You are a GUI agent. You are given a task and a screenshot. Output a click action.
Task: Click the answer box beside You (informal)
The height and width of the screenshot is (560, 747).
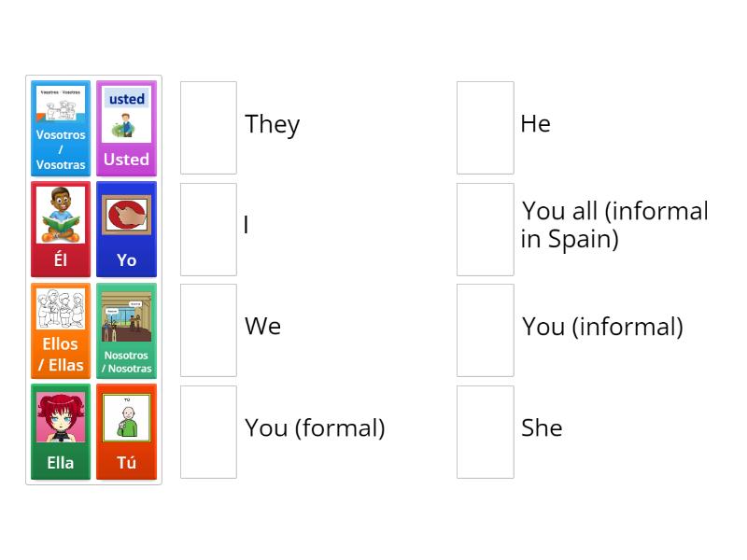pyautogui.click(x=485, y=329)
